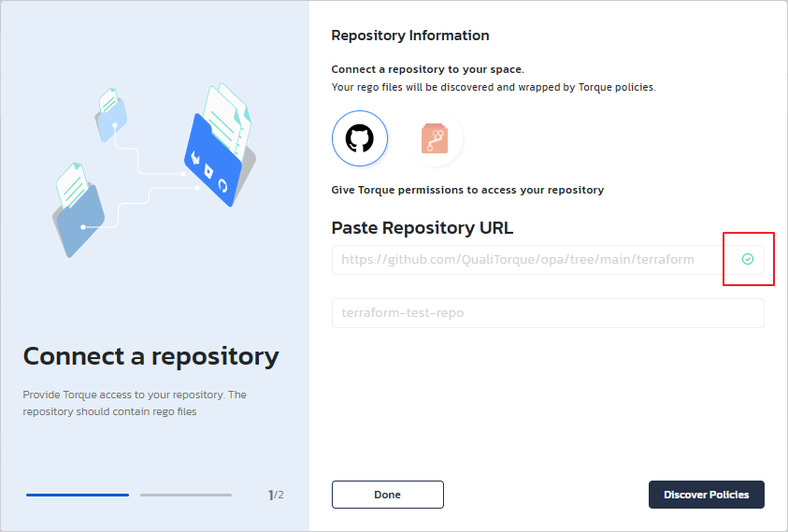Click 'Connect a repository to your space' text
This screenshot has height=532, width=788.
pos(427,70)
